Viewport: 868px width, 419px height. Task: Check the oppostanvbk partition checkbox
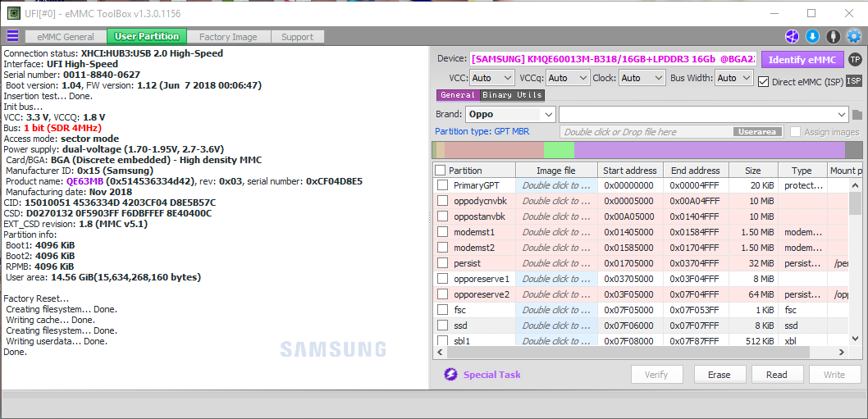tap(442, 216)
